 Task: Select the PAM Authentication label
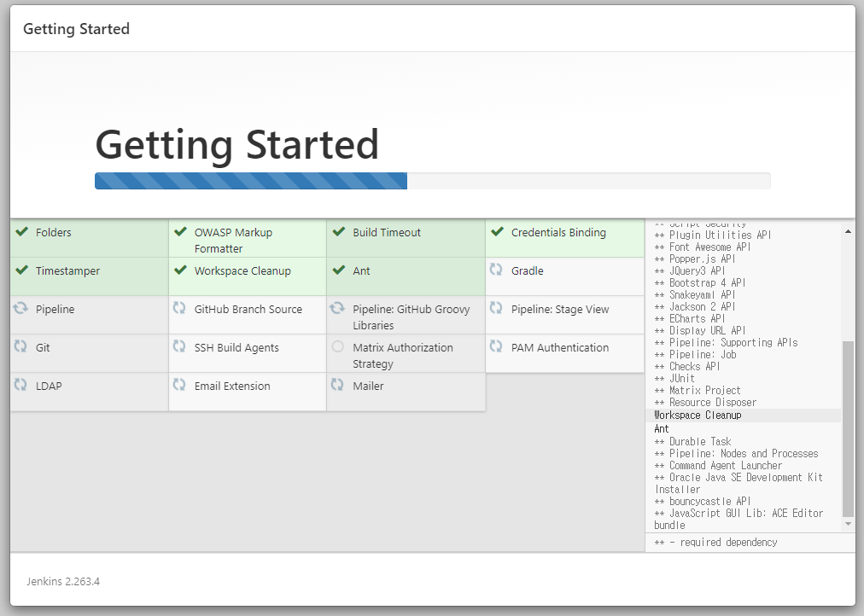coord(560,348)
